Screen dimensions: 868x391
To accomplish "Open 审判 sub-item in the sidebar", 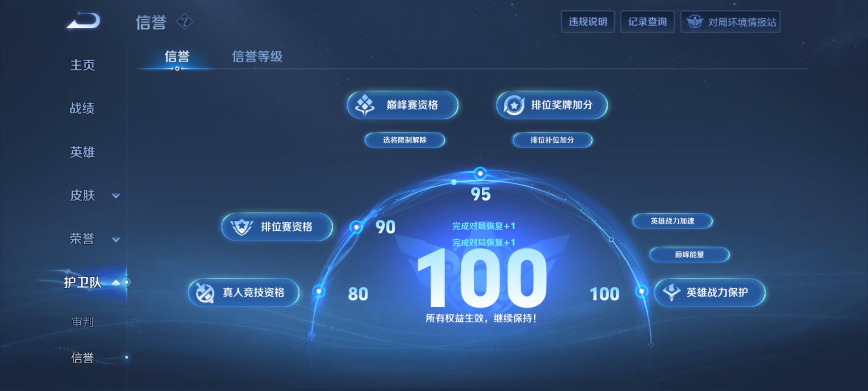I will 82,321.
